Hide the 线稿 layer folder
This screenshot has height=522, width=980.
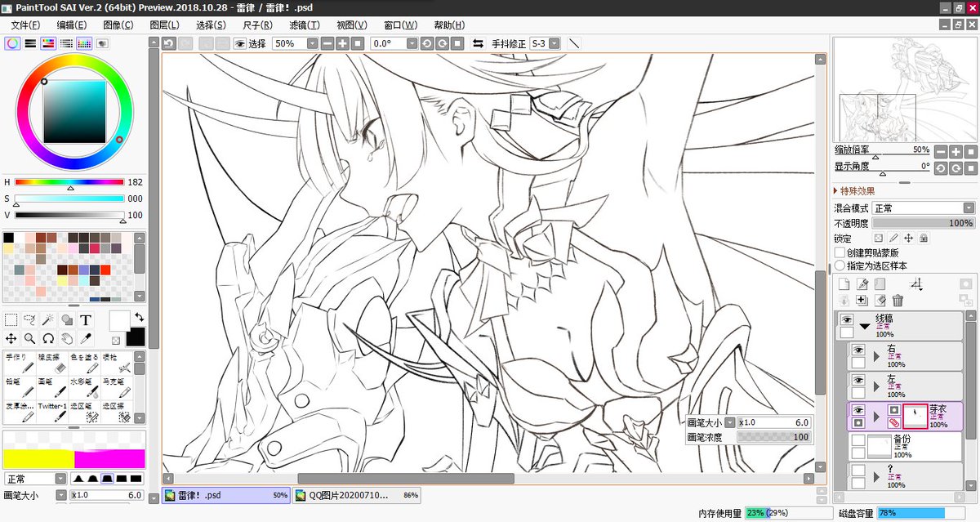(x=847, y=319)
